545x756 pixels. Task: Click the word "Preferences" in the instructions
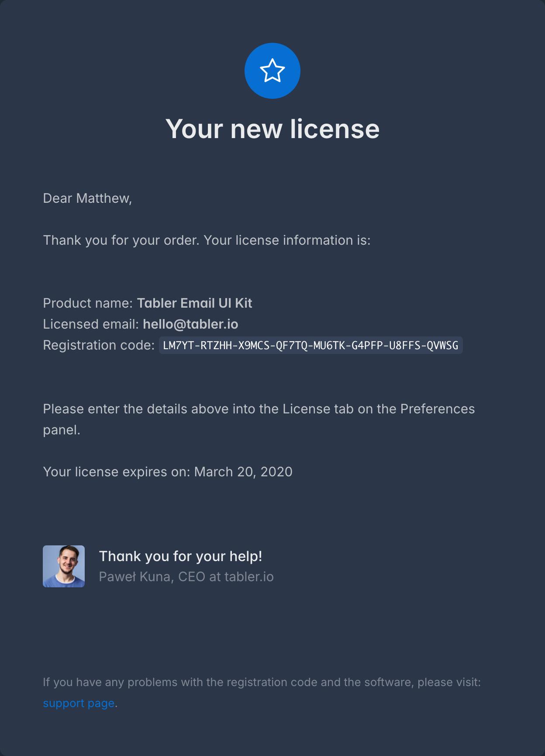(x=437, y=409)
